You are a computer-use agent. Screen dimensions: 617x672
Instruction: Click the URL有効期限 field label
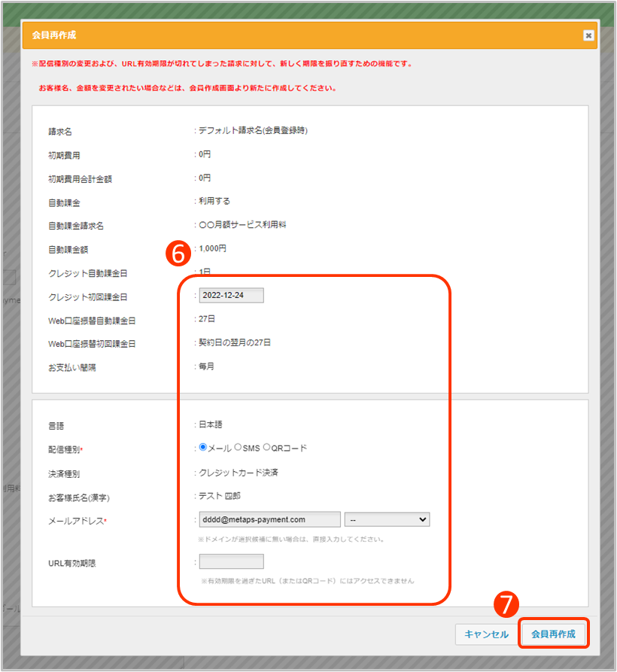click(71, 563)
